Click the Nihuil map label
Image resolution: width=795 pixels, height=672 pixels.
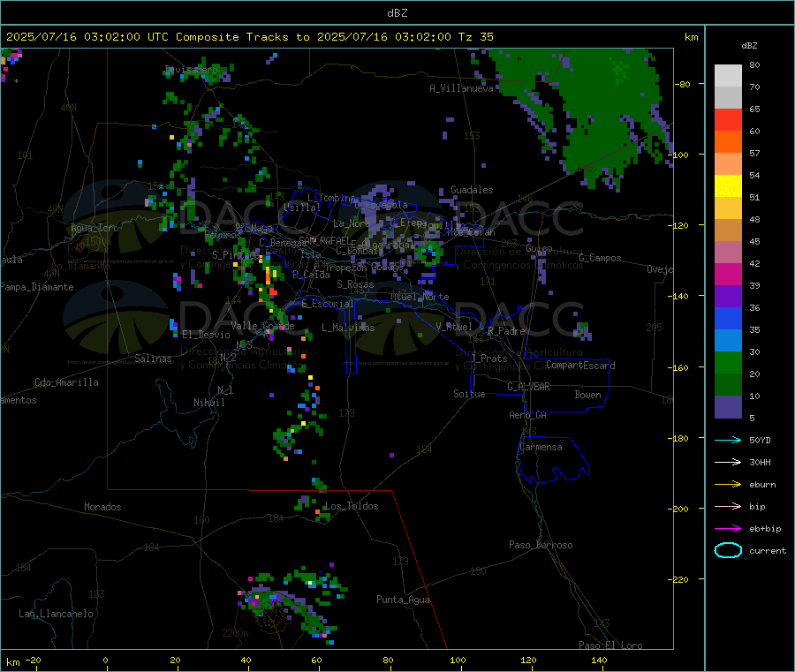(208, 403)
